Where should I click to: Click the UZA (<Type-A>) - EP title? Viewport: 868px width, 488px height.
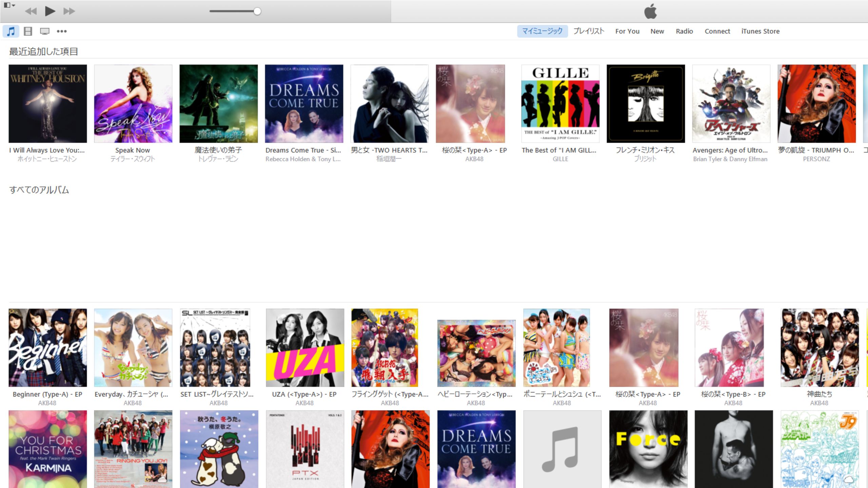click(x=304, y=394)
